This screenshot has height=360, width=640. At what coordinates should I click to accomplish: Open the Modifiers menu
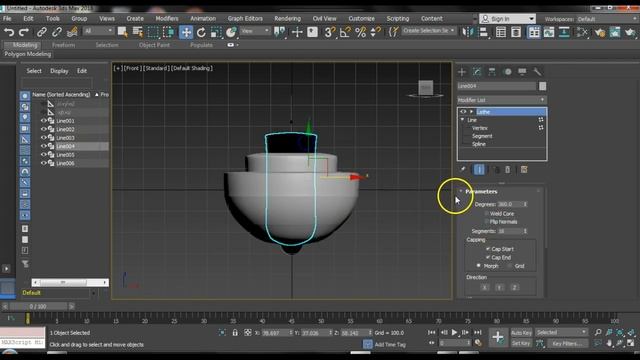[167, 18]
